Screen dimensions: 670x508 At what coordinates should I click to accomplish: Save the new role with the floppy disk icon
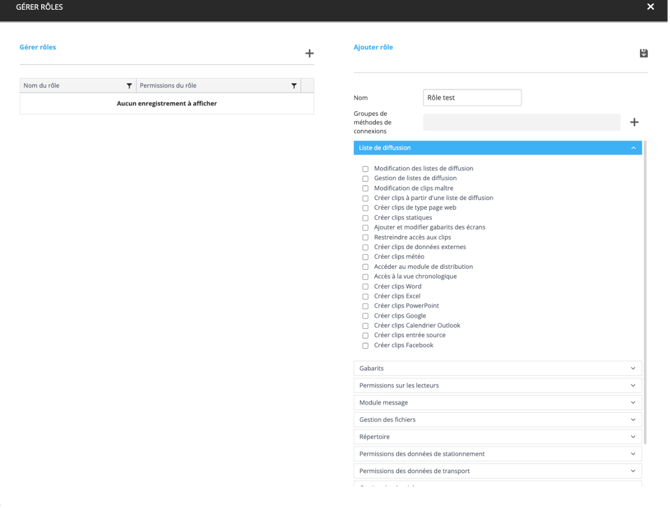644,53
